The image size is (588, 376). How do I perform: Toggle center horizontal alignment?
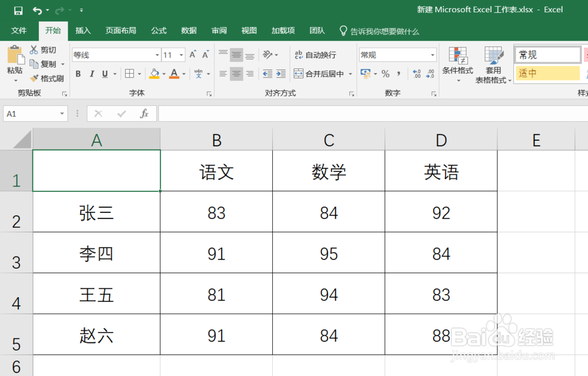(x=236, y=74)
